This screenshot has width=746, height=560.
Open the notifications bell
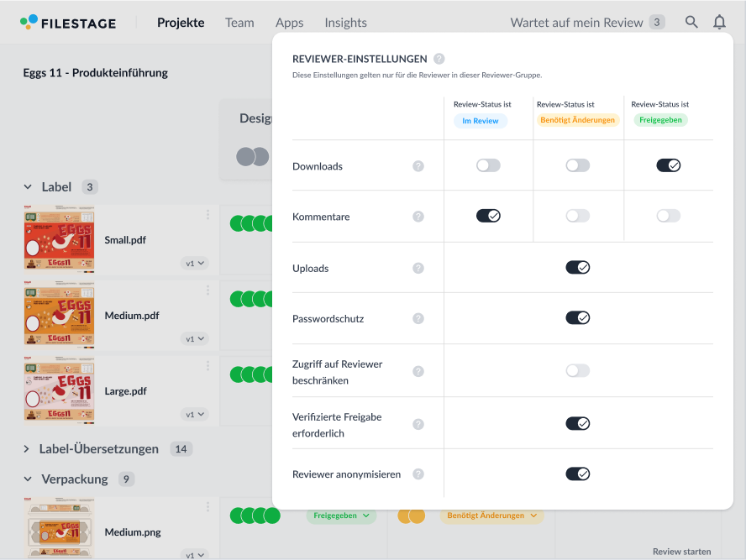pyautogui.click(x=719, y=22)
